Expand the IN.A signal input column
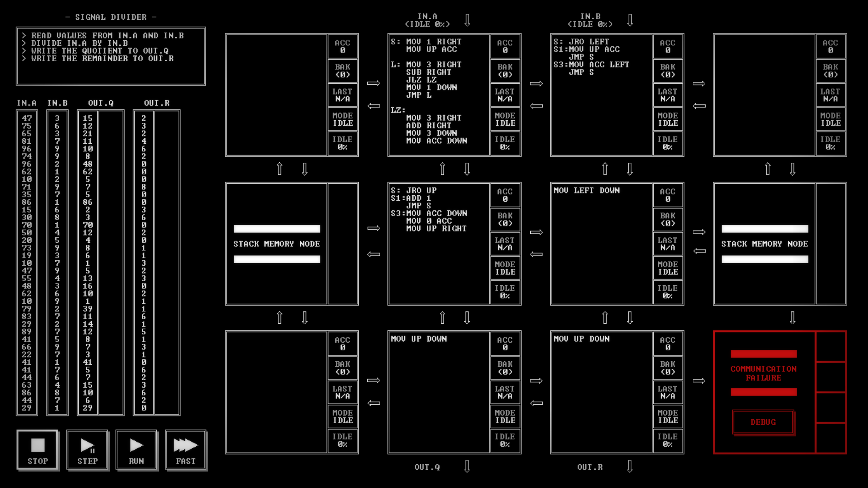Screen dimensions: 868x488 (26, 102)
